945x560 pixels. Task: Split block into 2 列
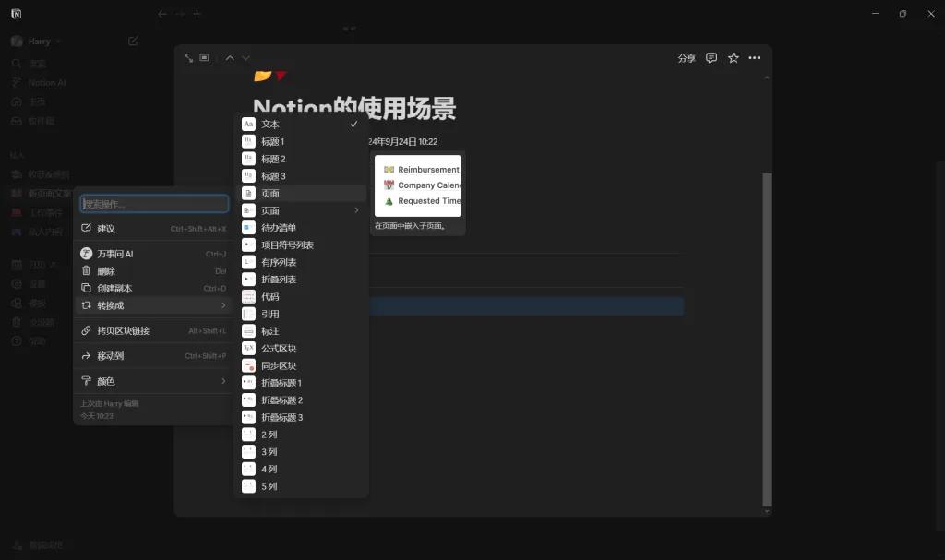pyautogui.click(x=300, y=435)
